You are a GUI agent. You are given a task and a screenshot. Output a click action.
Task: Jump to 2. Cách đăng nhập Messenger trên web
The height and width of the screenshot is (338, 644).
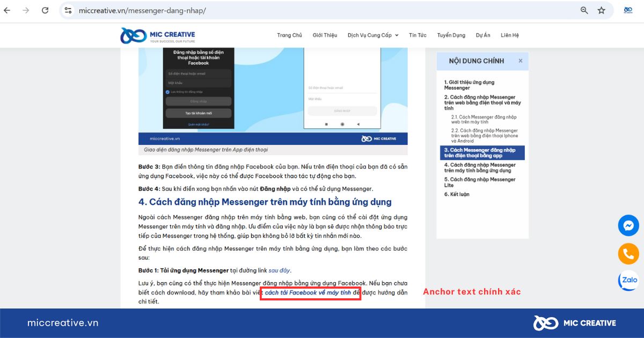pyautogui.click(x=482, y=102)
